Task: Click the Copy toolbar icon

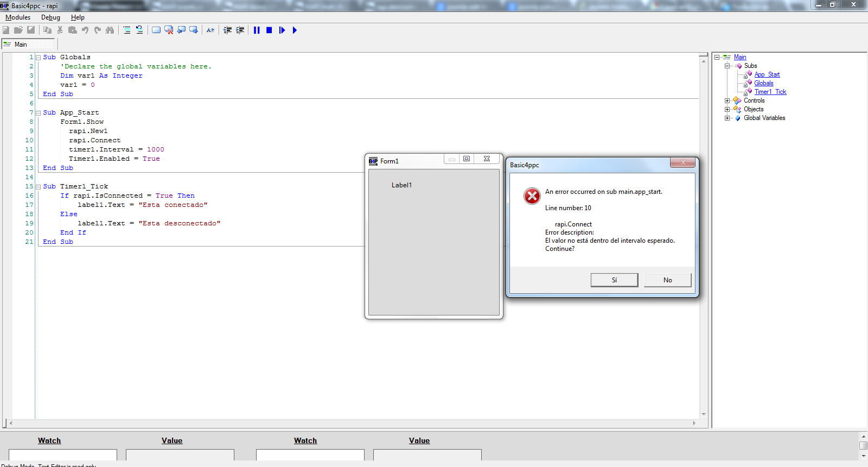Action: (x=47, y=30)
